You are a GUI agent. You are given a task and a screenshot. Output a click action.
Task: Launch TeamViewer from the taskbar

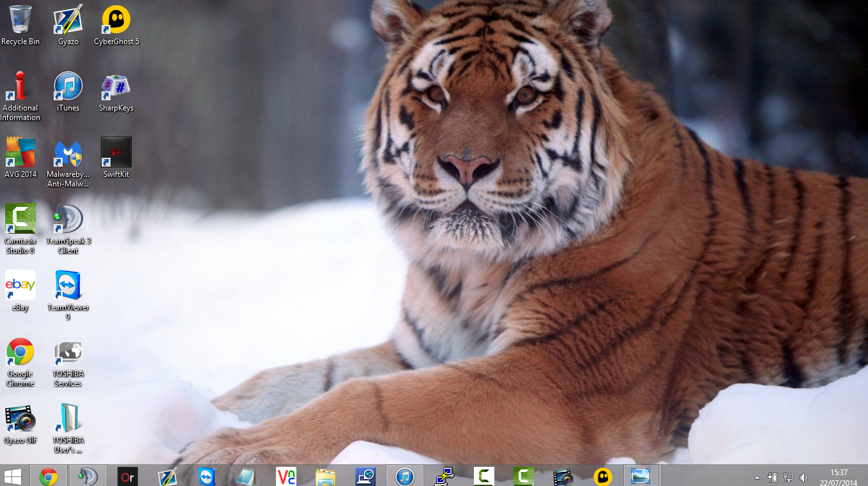click(x=207, y=476)
